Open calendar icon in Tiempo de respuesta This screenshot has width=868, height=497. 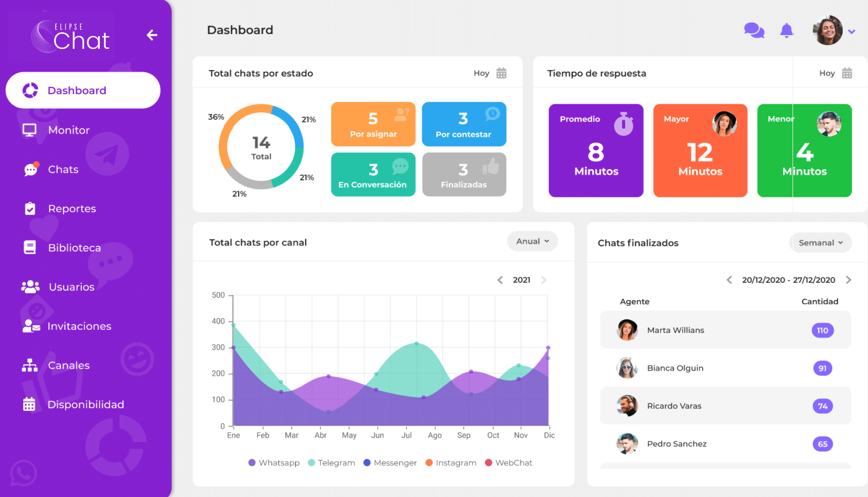tap(847, 73)
